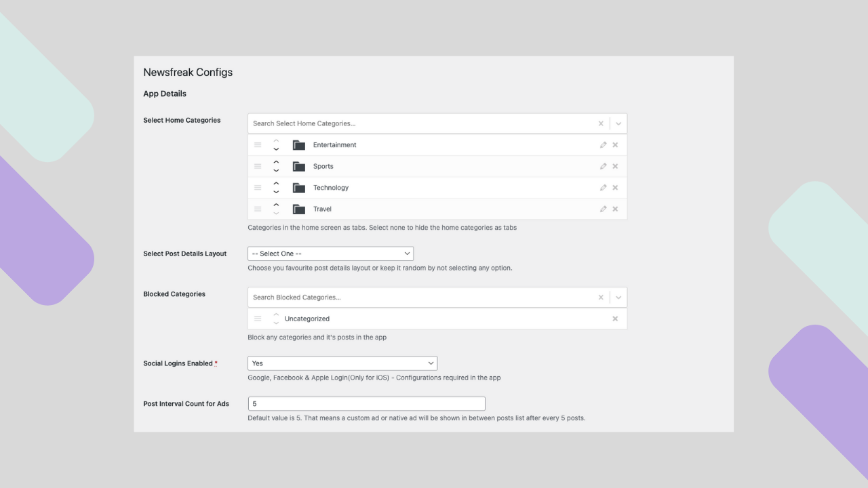Click the folder icon beside Sports
Screen dimensions: 868x488
click(298, 166)
